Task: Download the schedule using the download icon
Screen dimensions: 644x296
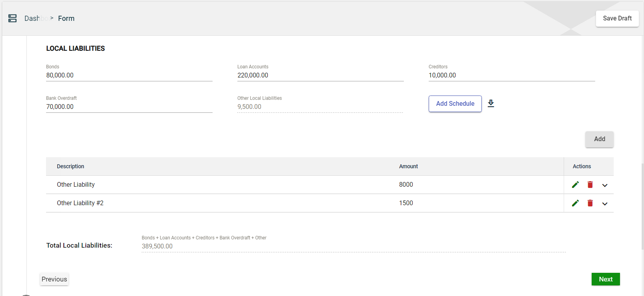Action: 490,103
